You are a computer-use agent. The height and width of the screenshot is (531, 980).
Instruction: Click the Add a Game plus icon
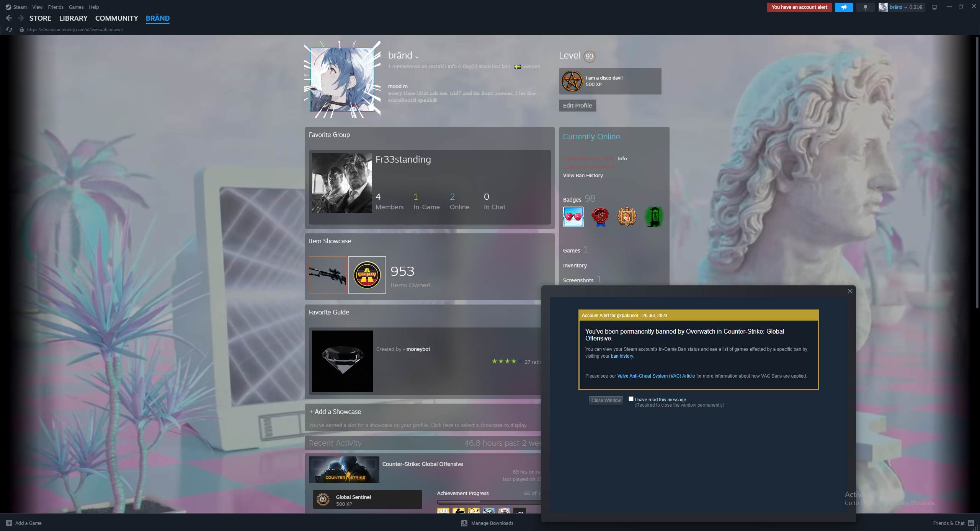(x=9, y=523)
